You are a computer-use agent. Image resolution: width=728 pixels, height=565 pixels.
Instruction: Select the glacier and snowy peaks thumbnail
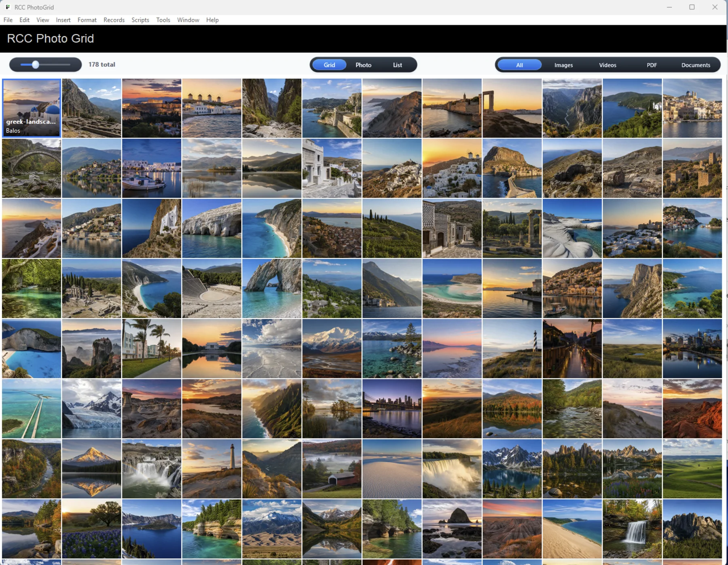tap(91, 409)
